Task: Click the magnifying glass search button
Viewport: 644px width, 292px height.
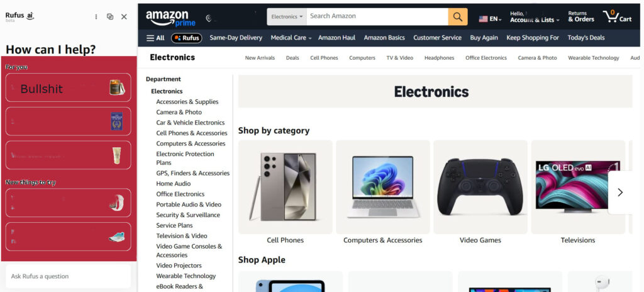Action: [458, 17]
